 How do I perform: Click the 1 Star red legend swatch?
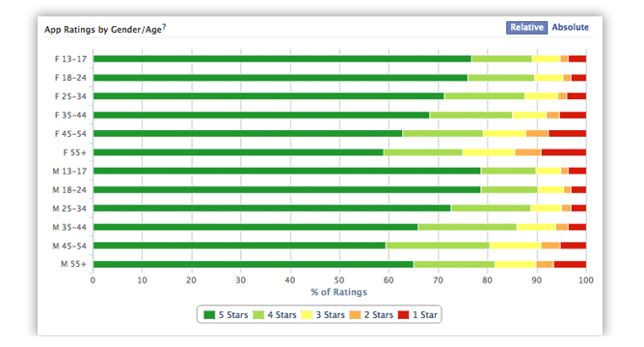[403, 315]
